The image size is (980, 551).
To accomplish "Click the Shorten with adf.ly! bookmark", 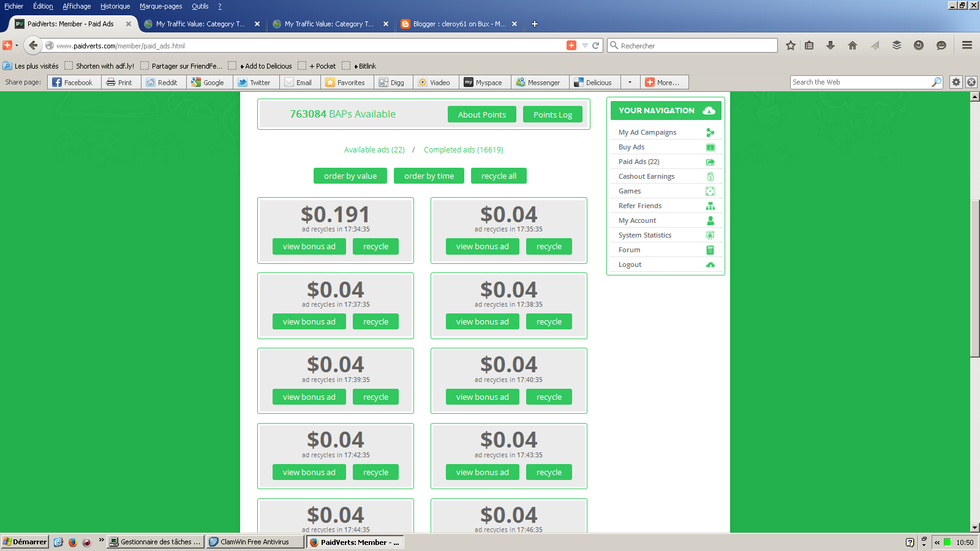I will (99, 66).
